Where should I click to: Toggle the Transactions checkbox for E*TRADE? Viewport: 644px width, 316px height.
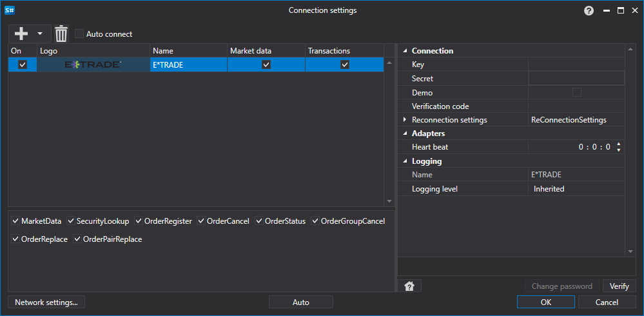tap(345, 64)
